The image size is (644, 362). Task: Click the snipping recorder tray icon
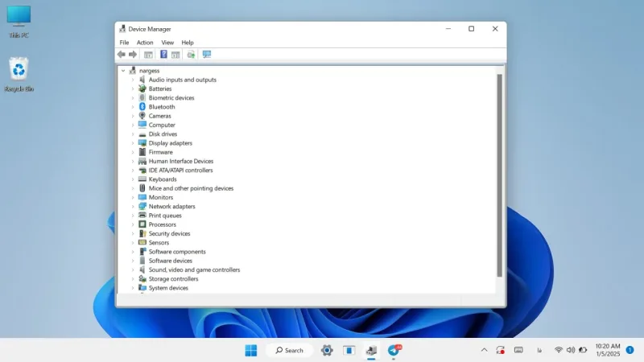500,350
